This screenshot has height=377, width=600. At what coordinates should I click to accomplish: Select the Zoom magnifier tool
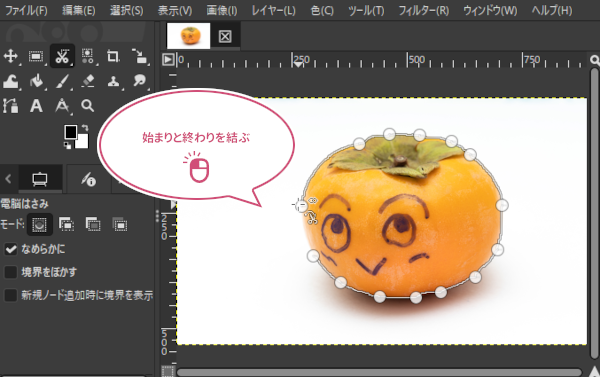pyautogui.click(x=88, y=106)
